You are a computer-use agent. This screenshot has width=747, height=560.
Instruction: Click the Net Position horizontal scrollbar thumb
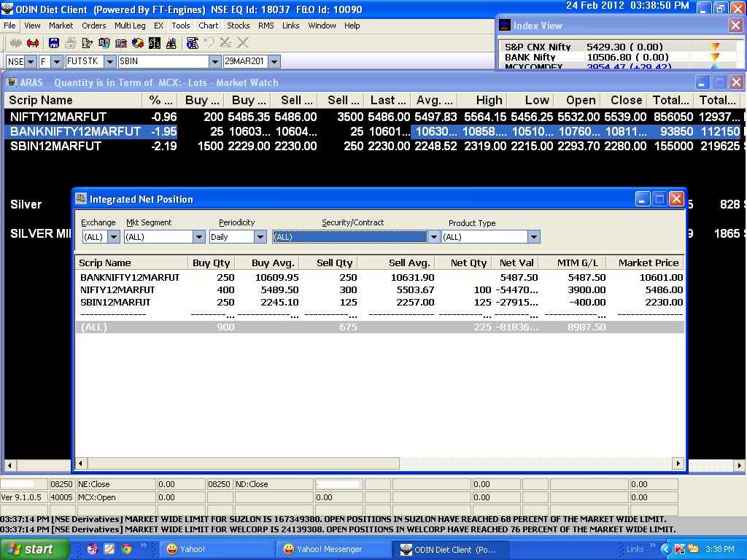pyautogui.click(x=243, y=463)
